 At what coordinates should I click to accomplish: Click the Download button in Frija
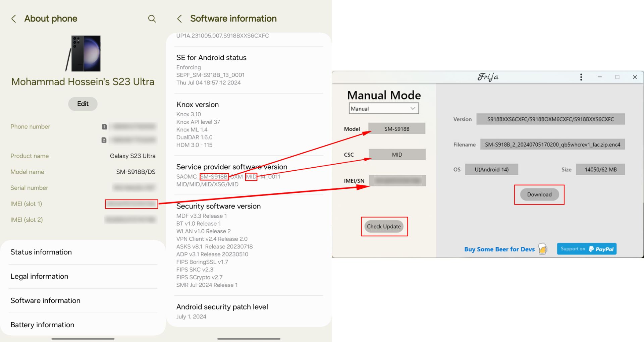click(539, 194)
